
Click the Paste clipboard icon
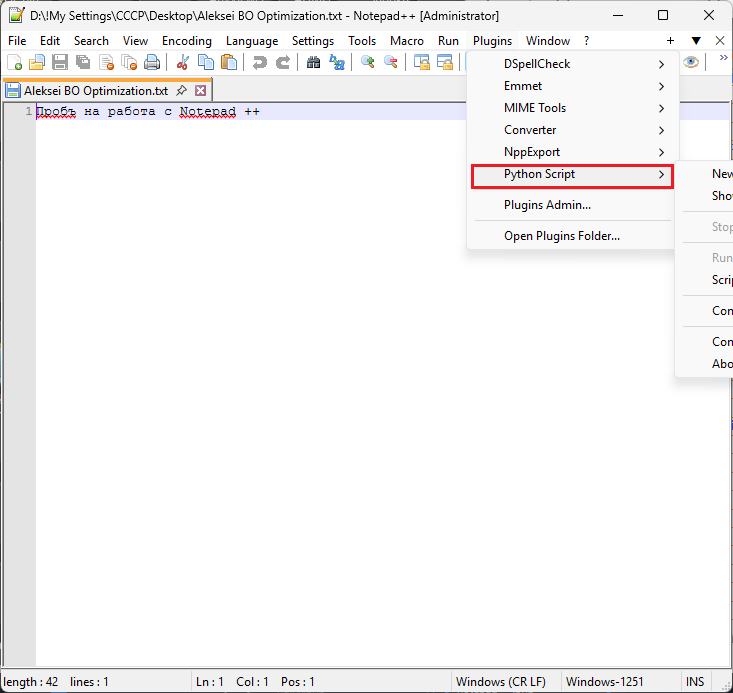coord(229,62)
